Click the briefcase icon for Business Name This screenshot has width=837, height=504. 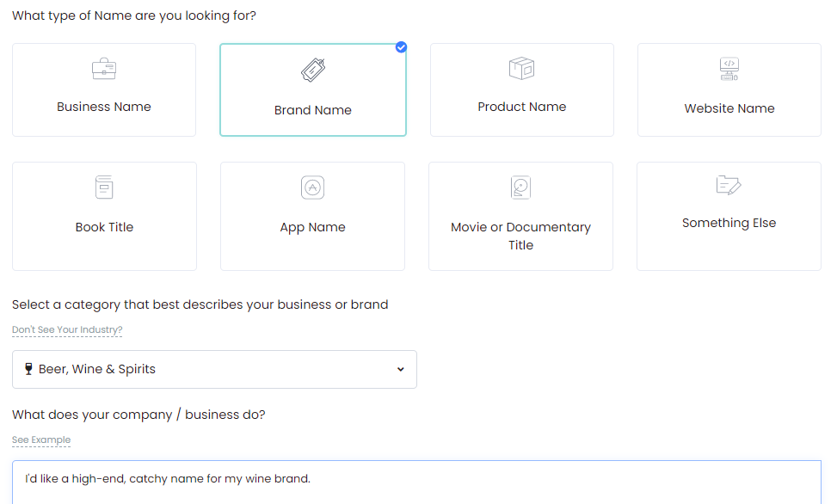(104, 69)
